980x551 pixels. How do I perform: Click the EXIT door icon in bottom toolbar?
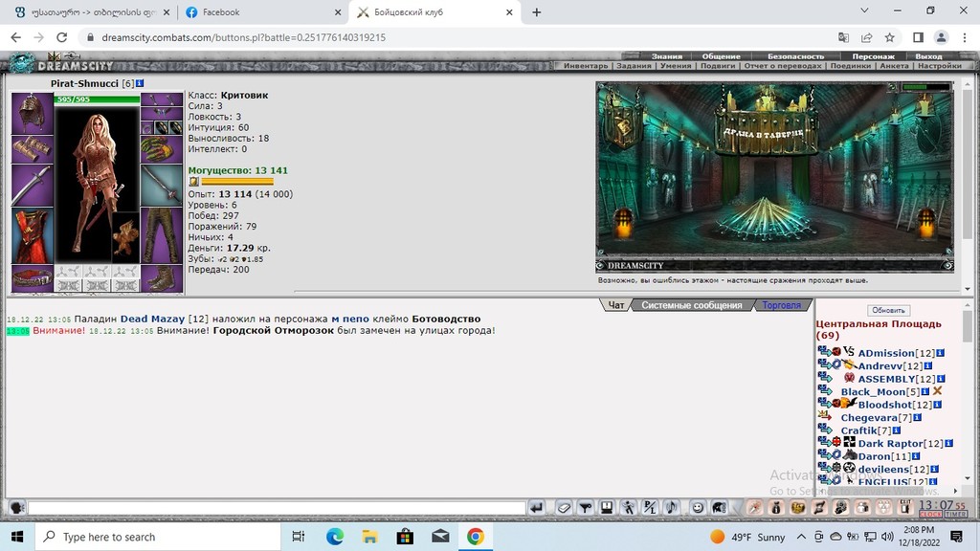click(x=904, y=507)
